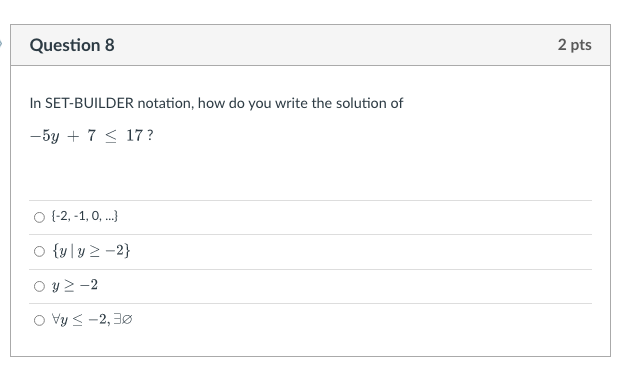Click the answer label ∀y ≤ −2, ∃∅
Image resolution: width=641 pixels, height=392 pixels.
92,319
